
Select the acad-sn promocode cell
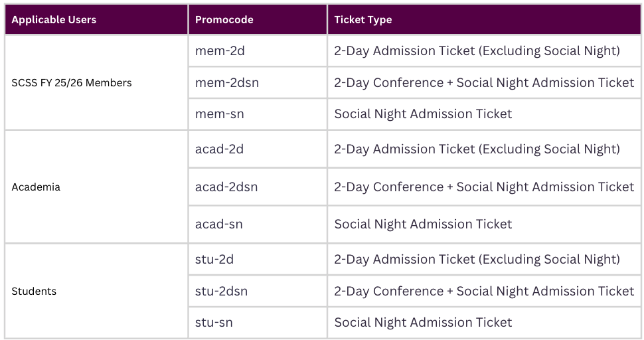[x=258, y=224]
